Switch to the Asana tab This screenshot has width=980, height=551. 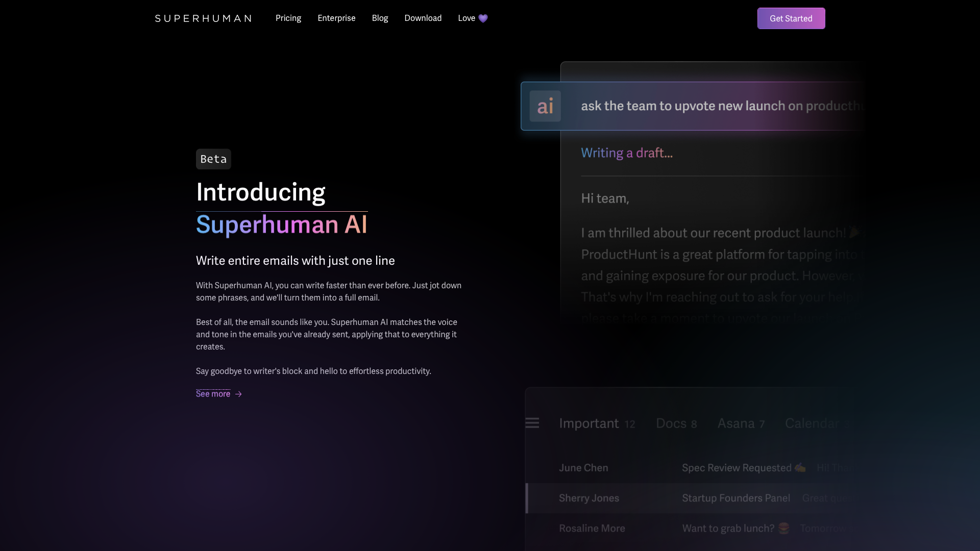pos(741,423)
